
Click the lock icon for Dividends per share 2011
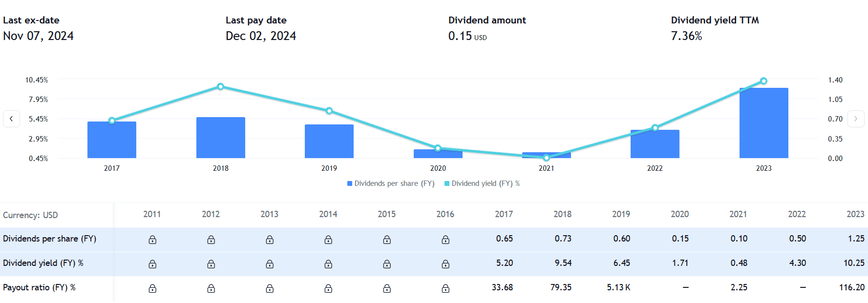coord(152,240)
